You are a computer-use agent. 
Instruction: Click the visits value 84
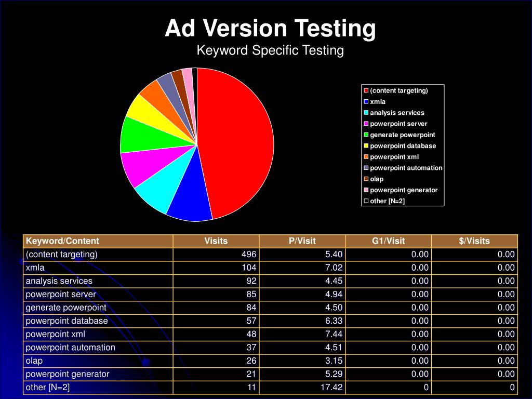[x=251, y=308]
